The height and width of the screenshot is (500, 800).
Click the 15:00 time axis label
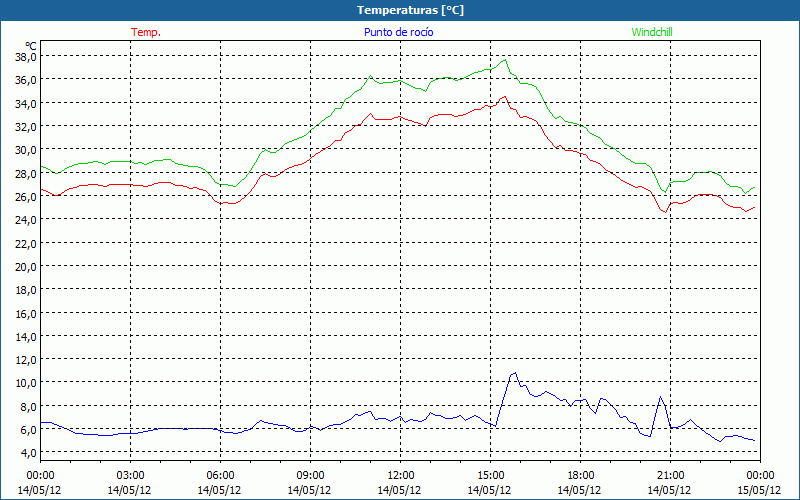[x=490, y=476]
